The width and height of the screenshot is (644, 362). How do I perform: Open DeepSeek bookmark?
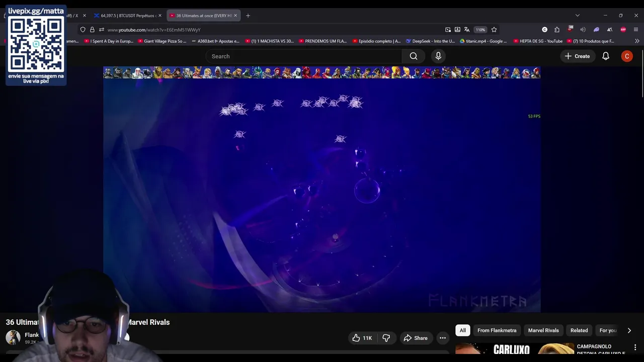(430, 41)
